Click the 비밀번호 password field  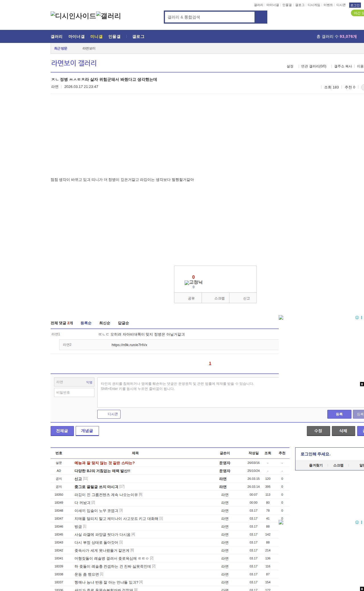pos(74,392)
